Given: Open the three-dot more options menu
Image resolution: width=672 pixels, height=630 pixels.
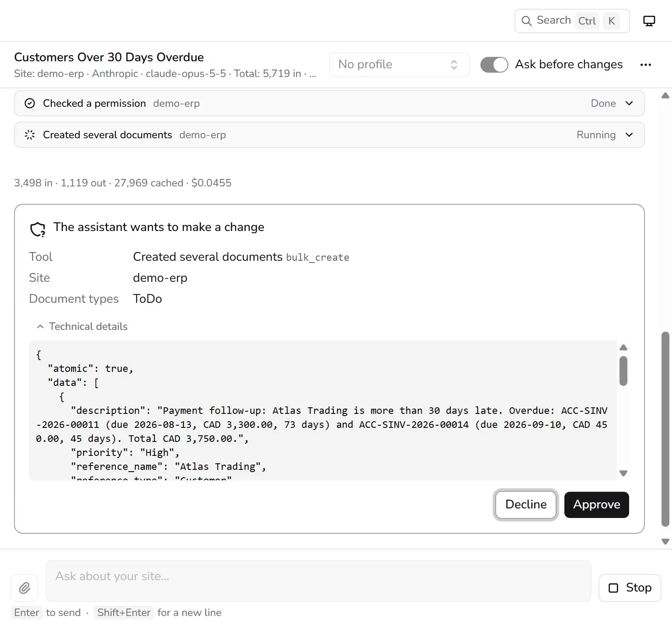Looking at the screenshot, I should click(646, 65).
